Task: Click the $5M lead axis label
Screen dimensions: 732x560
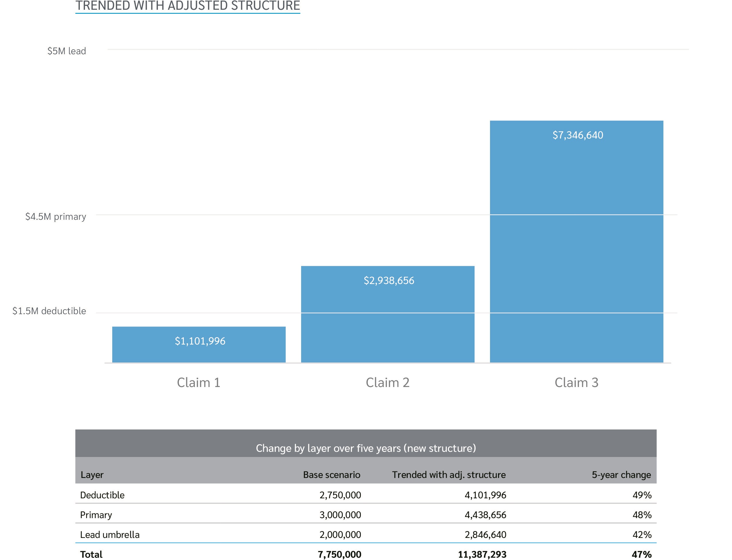Action: click(67, 51)
